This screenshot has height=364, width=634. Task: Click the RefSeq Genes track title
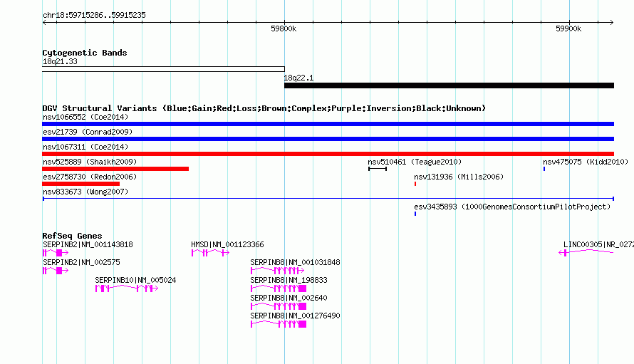[72, 236]
